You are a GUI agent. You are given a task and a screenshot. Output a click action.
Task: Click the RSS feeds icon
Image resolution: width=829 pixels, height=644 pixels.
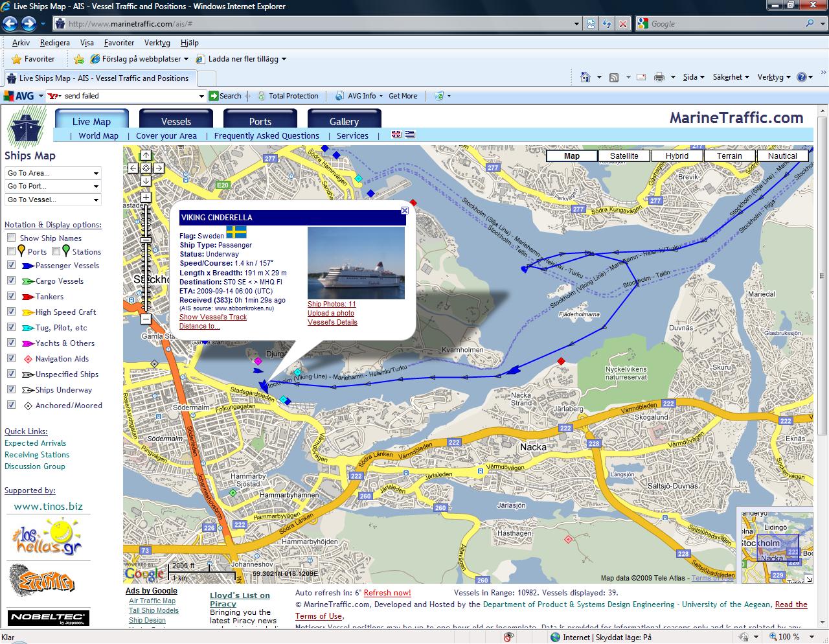click(613, 77)
